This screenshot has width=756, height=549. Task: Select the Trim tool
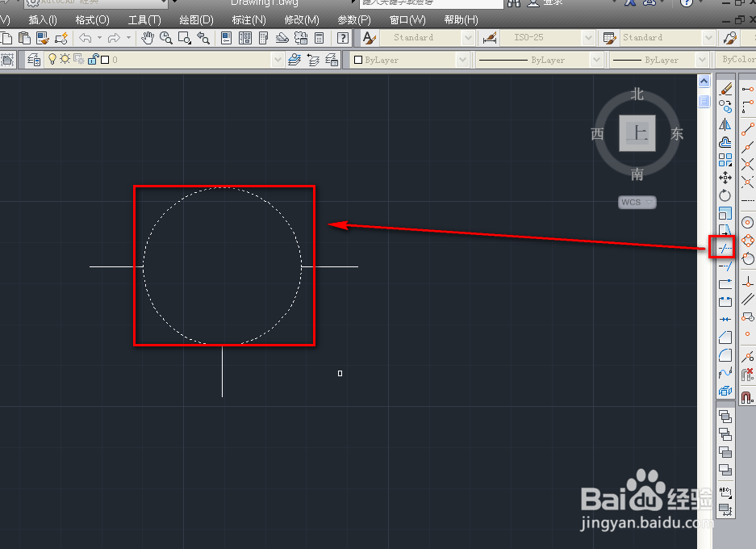tap(725, 248)
